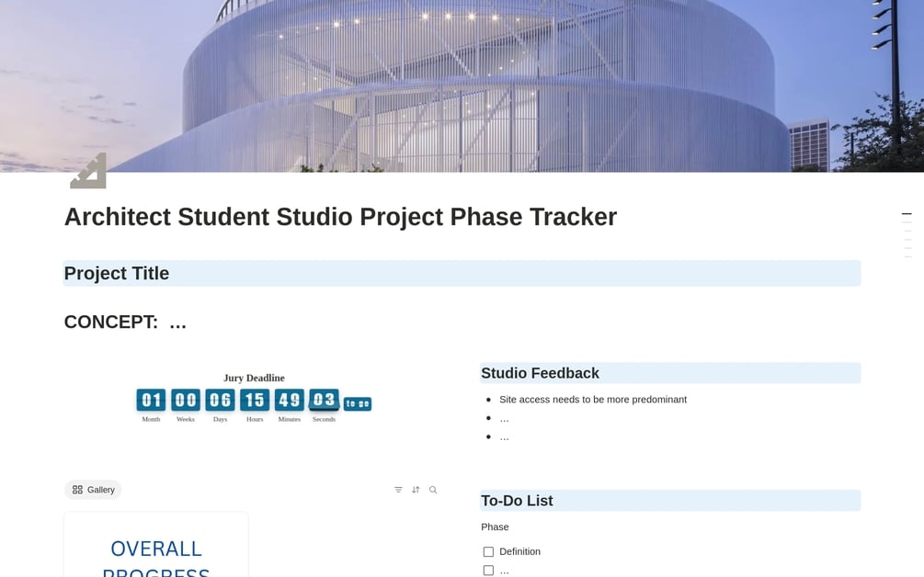The image size is (924, 577).
Task: Tick the second unnamed to-do checkbox
Action: pos(488,571)
